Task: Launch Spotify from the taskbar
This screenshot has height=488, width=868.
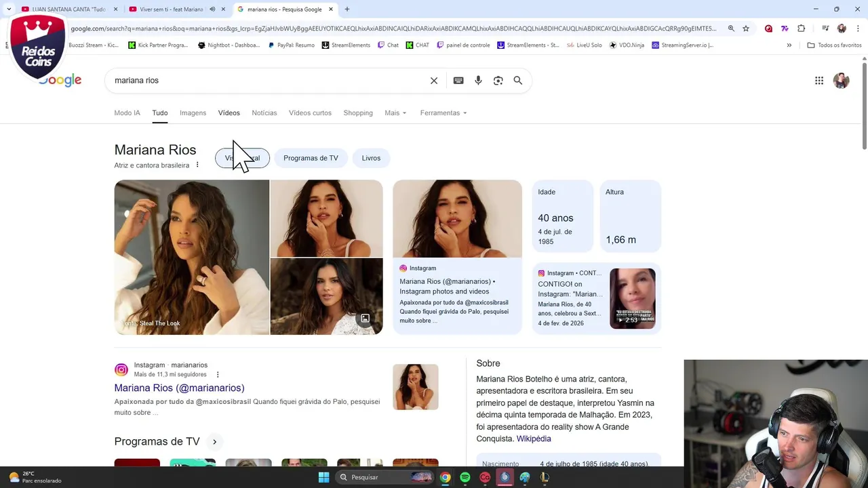Action: (x=465, y=477)
